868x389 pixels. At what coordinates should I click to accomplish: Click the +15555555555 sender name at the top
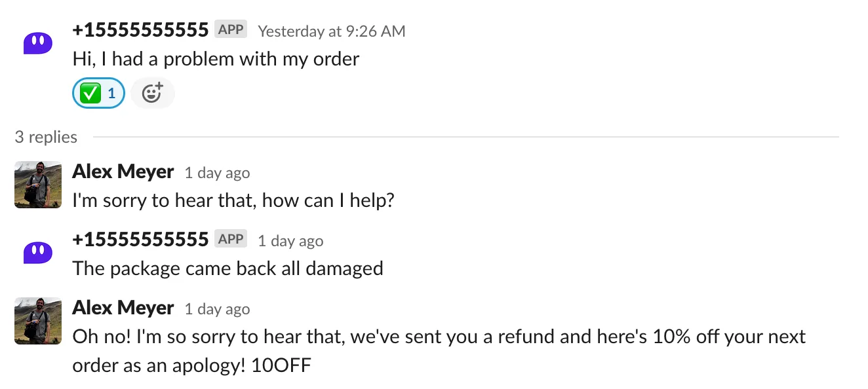(140, 29)
